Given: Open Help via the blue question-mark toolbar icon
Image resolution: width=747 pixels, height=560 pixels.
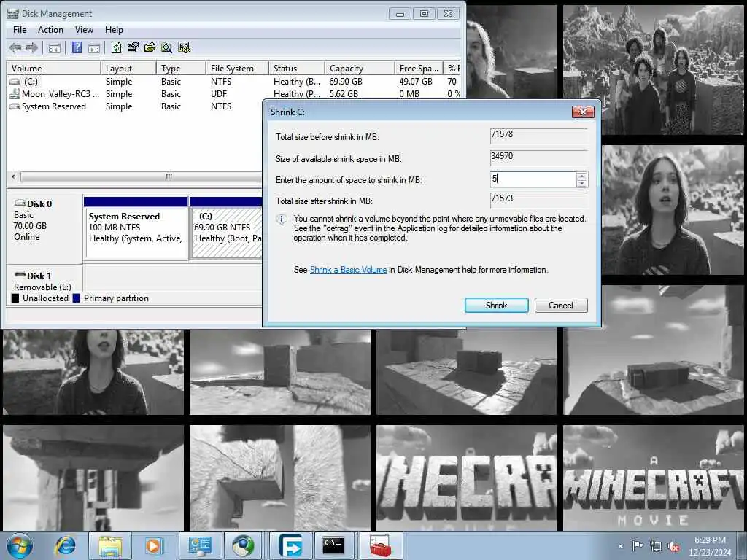Looking at the screenshot, I should pyautogui.click(x=77, y=47).
